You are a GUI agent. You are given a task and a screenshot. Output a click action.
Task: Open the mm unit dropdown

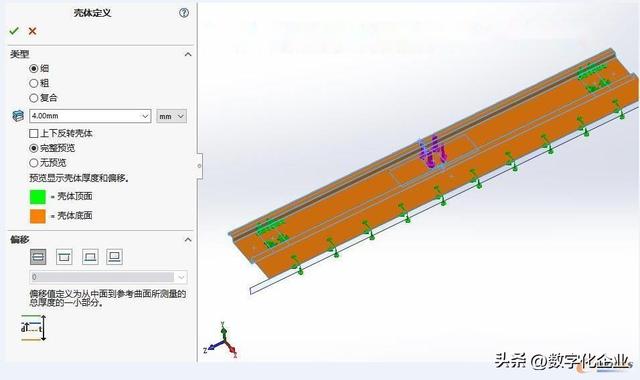(171, 116)
